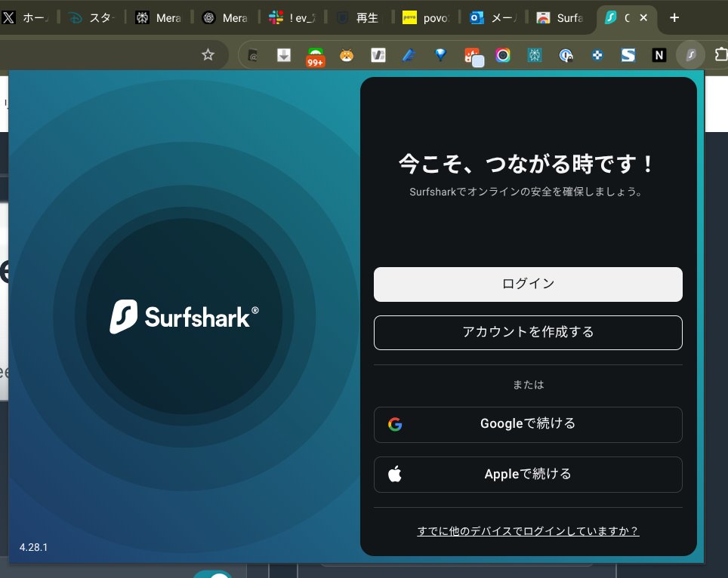The height and width of the screenshot is (578, 728).
Task: Switch to the Outlook メール tab
Action: [492, 18]
